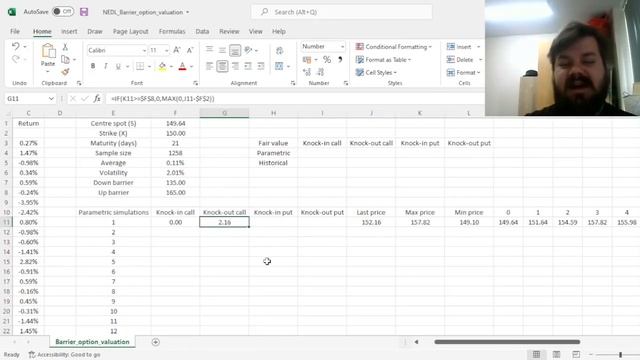
Task: Open the Format cells dropdown
Action: pos(463,72)
